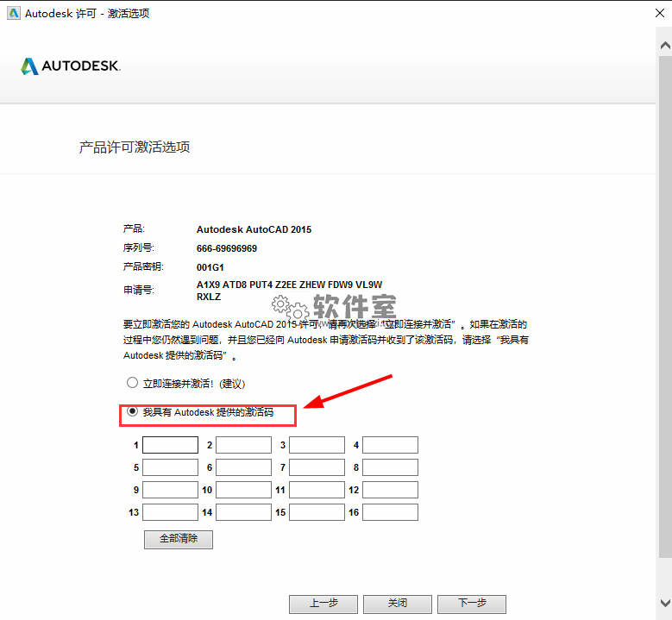Click the 产品许可激活选项 heading
Screen dimensions: 672x620
coord(135,147)
